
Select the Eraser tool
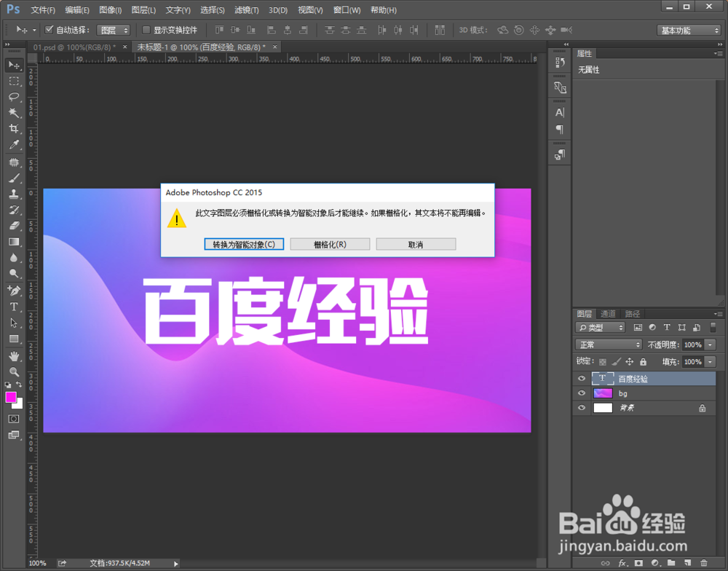(x=14, y=225)
